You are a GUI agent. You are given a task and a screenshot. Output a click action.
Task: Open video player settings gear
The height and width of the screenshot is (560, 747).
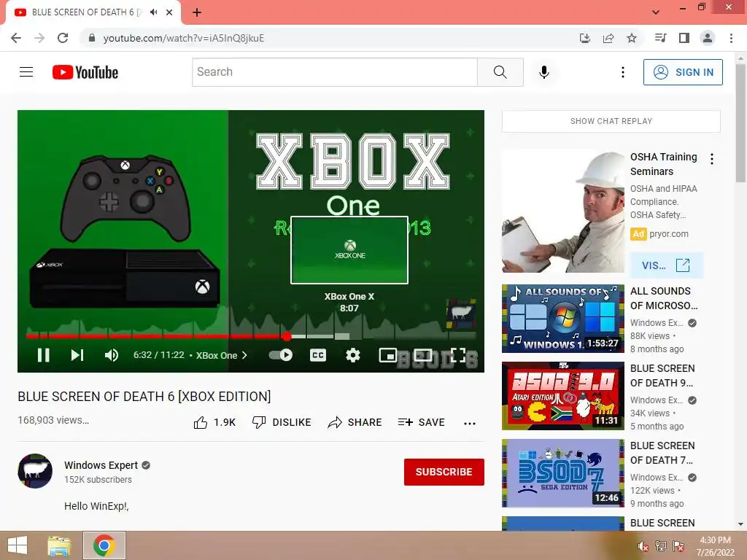(x=352, y=355)
